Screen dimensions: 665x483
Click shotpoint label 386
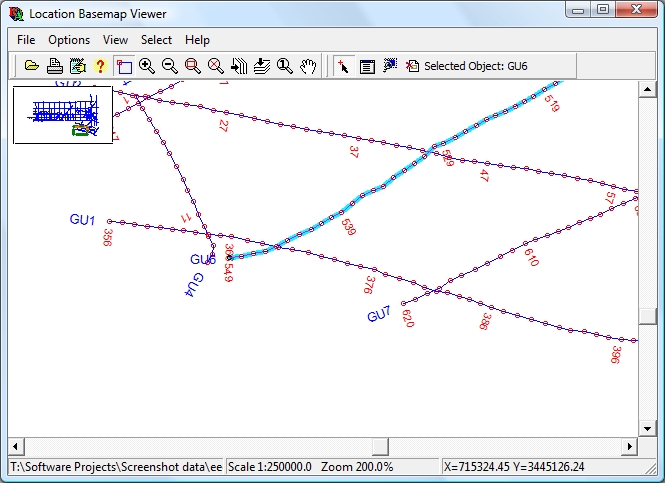486,321
